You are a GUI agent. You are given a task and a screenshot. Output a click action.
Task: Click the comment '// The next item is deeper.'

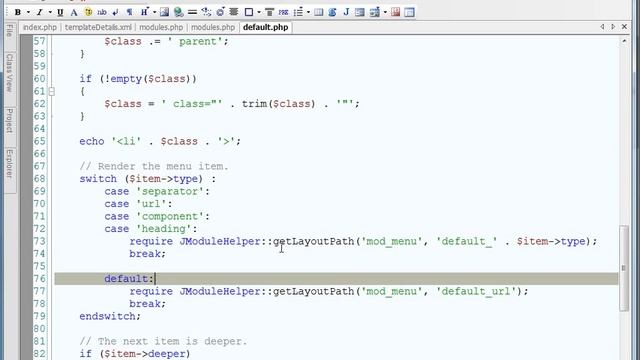pyautogui.click(x=163, y=341)
